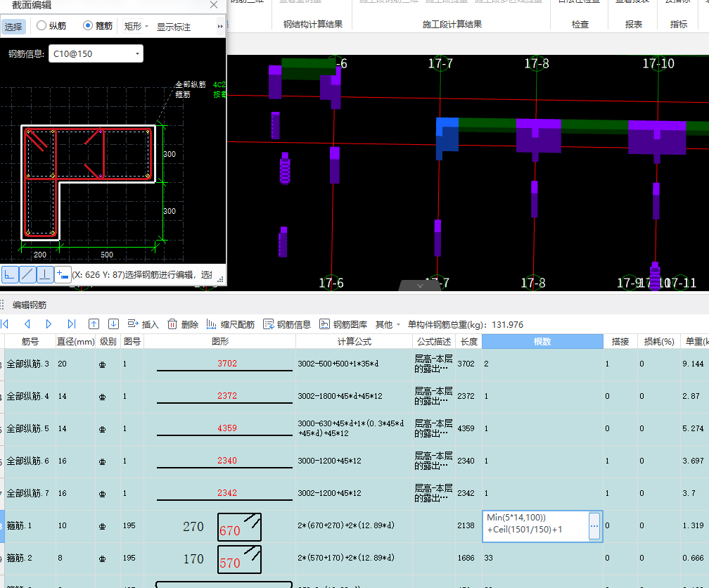The height and width of the screenshot is (588, 709).
Task: Open the 矩形 shape dropdown
Action: 136,26
